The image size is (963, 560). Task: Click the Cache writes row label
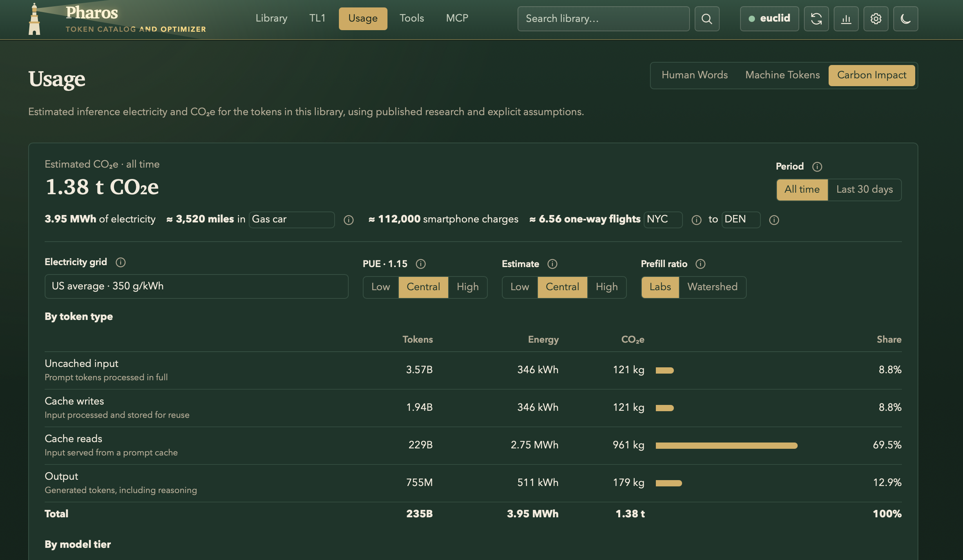click(x=74, y=401)
